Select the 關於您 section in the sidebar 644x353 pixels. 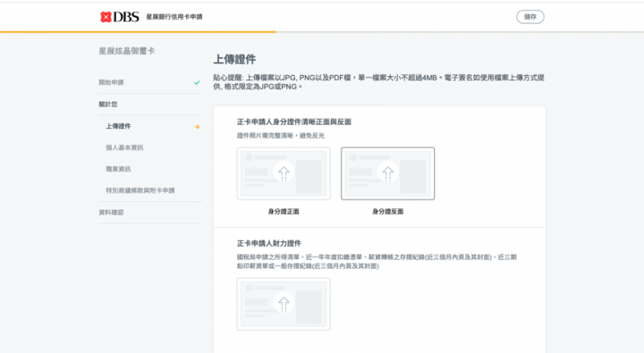(x=150, y=105)
